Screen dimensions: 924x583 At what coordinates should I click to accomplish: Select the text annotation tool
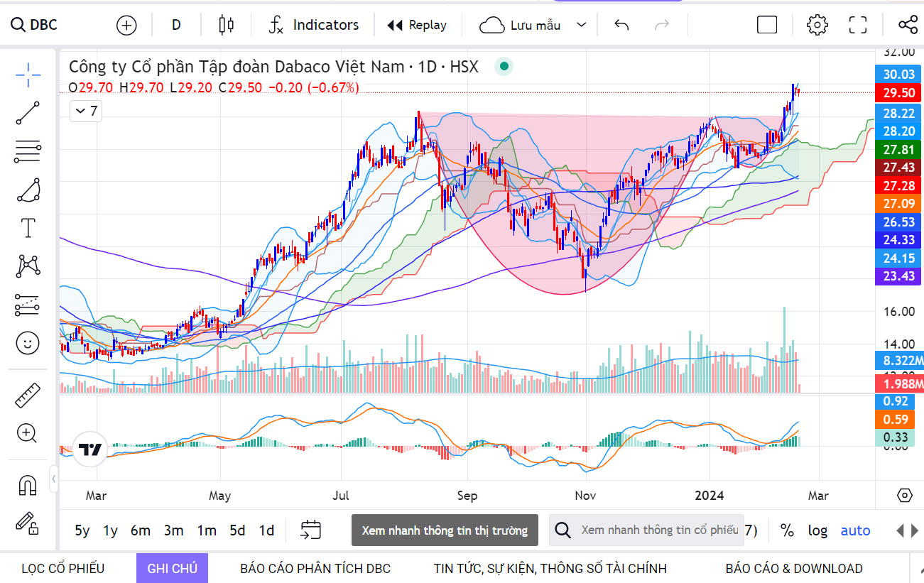28,228
